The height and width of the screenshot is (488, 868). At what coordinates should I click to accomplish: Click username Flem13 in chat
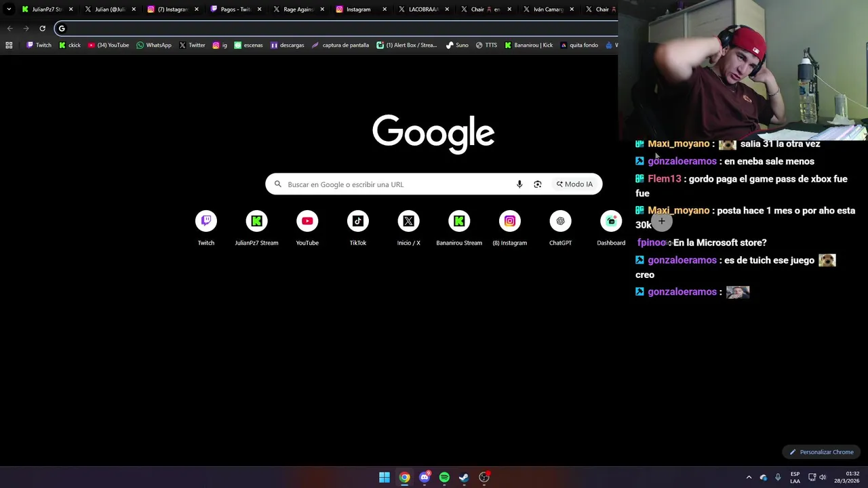pyautogui.click(x=664, y=179)
